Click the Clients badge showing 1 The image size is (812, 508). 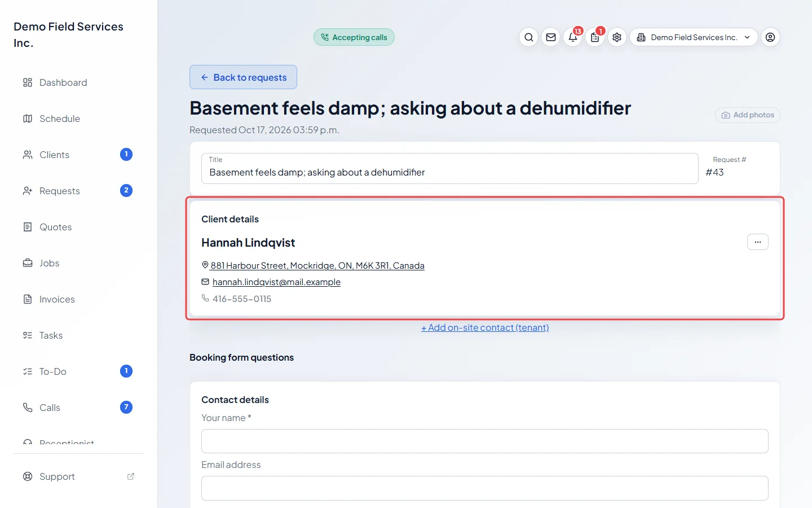[x=126, y=154]
